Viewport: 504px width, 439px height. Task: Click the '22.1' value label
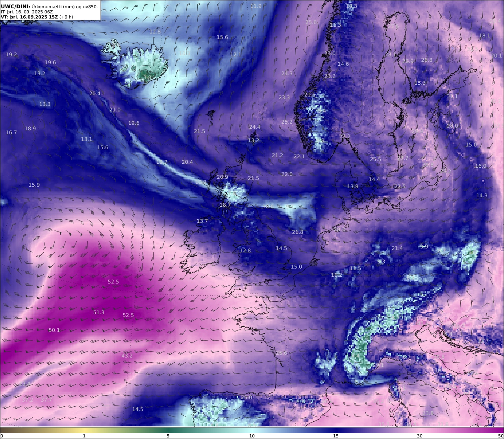point(299,157)
